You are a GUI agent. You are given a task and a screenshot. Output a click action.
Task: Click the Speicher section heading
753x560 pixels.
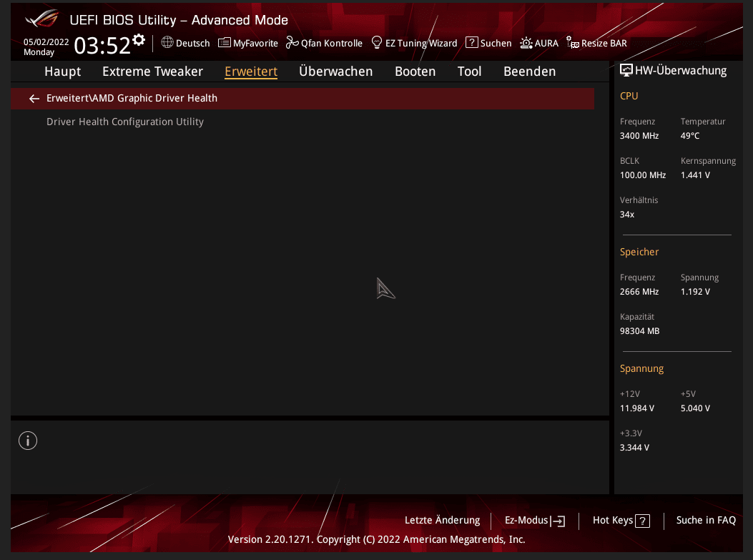tap(639, 252)
